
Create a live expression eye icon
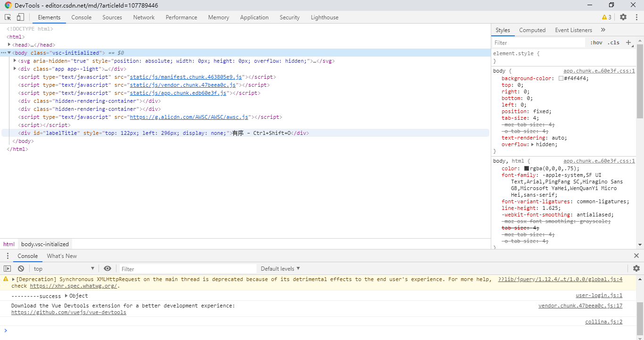coord(107,268)
